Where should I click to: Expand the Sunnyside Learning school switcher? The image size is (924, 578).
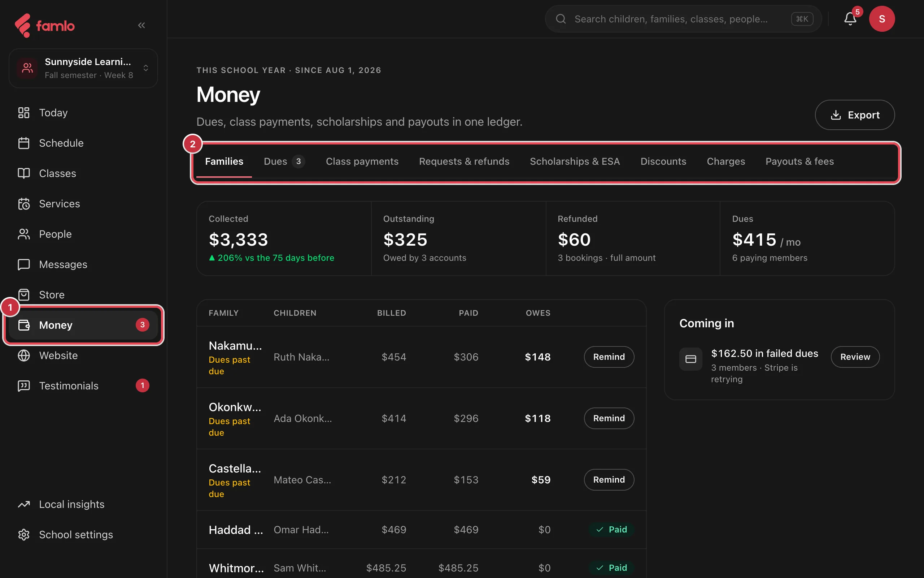pyautogui.click(x=83, y=68)
